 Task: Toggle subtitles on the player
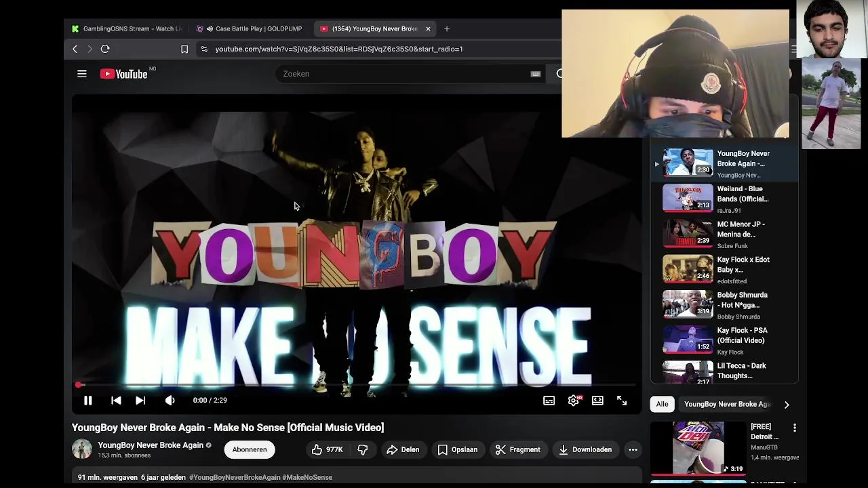point(549,401)
